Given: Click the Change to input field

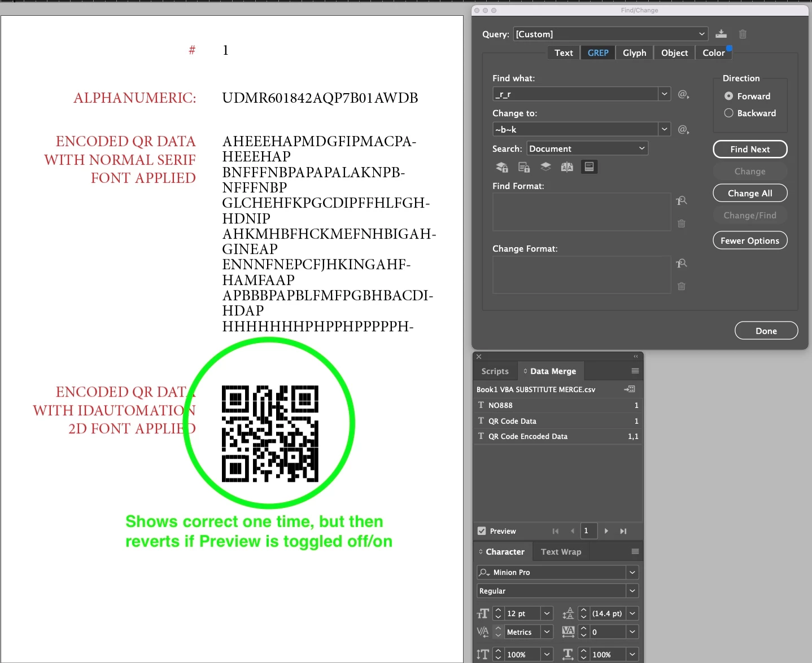Looking at the screenshot, I should pyautogui.click(x=575, y=129).
